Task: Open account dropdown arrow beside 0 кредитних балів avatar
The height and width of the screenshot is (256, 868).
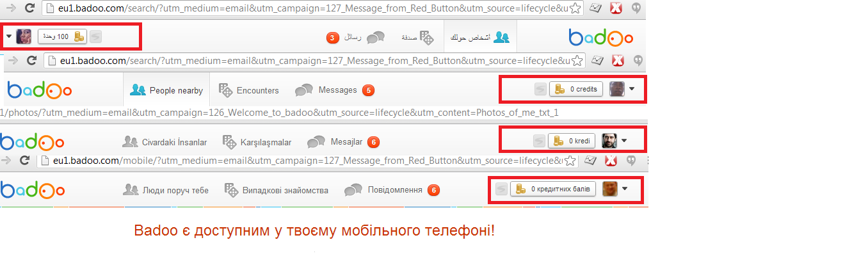Action: [x=625, y=189]
